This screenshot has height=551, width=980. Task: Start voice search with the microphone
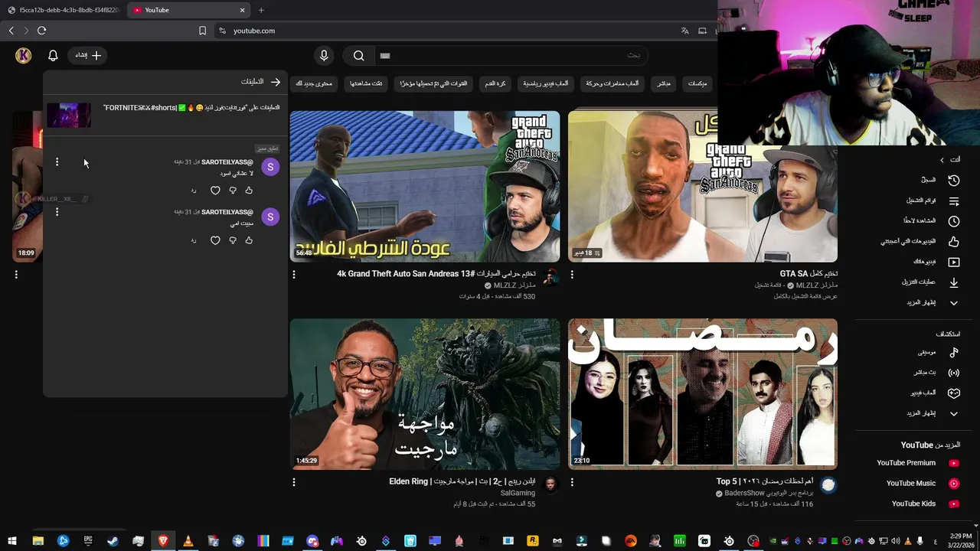click(x=324, y=55)
